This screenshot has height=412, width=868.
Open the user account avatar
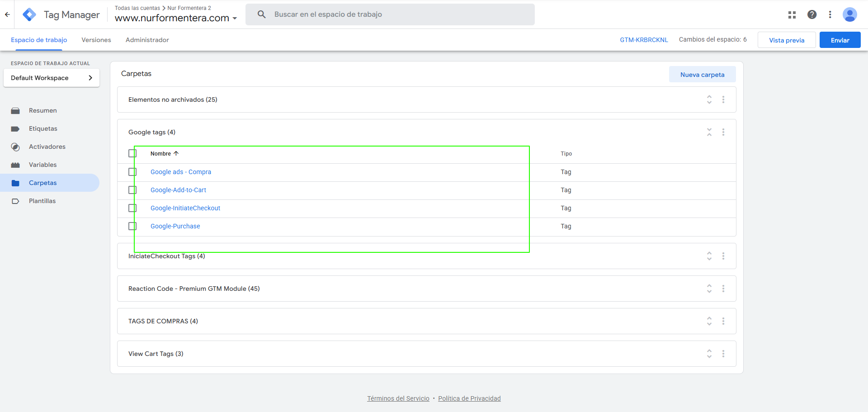click(x=850, y=14)
